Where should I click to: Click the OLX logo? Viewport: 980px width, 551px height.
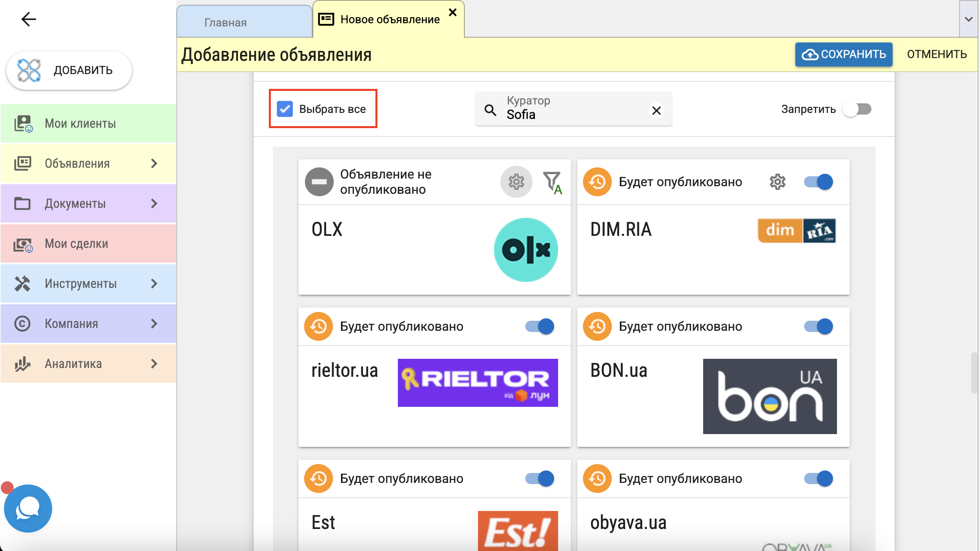tap(526, 249)
